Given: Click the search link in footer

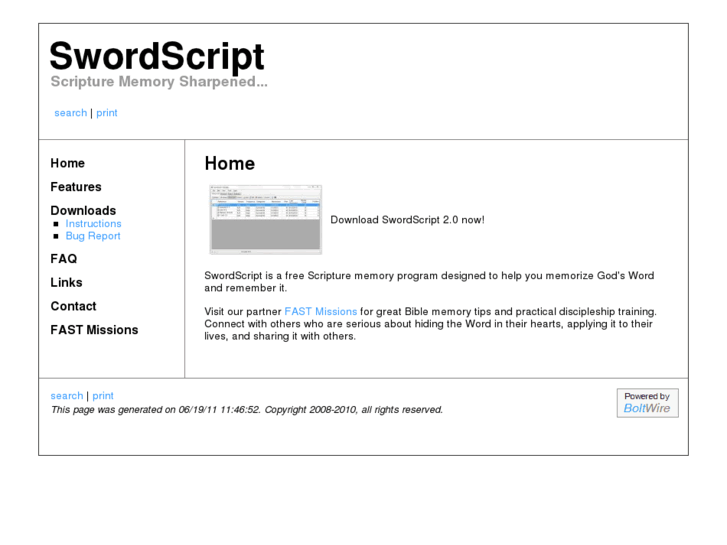Looking at the screenshot, I should coord(67,396).
